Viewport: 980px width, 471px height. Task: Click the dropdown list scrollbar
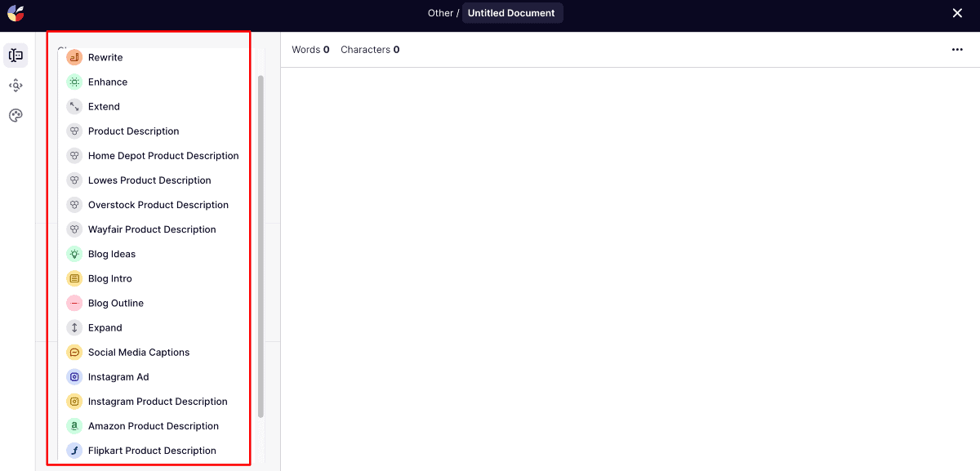[x=261, y=245]
